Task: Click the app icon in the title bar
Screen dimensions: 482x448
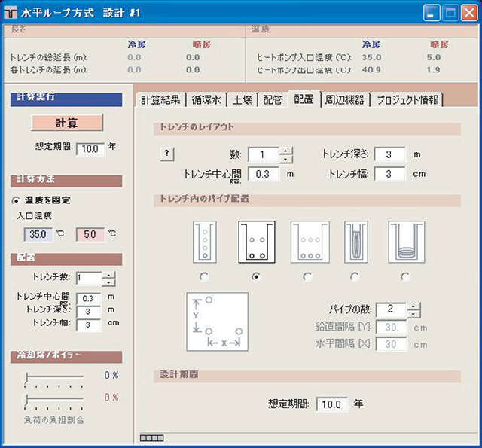Action: pos(12,12)
